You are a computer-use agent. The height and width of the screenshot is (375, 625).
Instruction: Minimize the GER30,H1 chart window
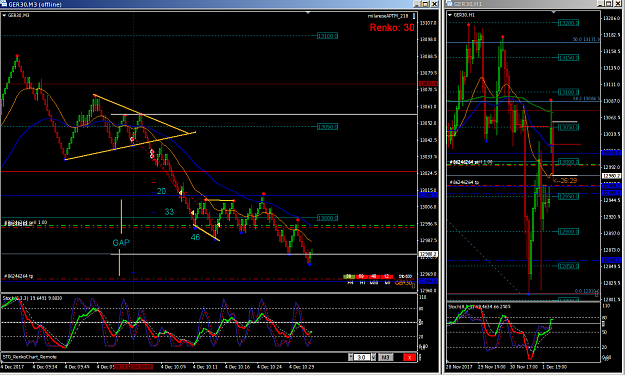click(x=601, y=4)
